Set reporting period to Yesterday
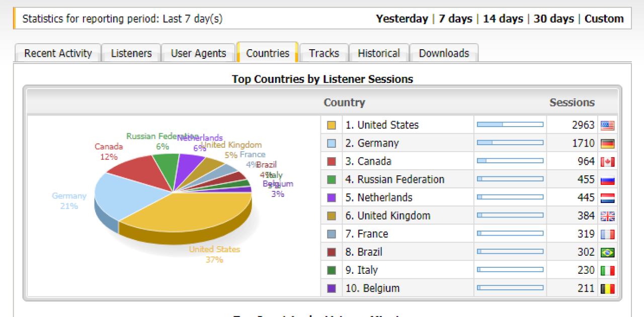The height and width of the screenshot is (317, 644). pos(401,19)
